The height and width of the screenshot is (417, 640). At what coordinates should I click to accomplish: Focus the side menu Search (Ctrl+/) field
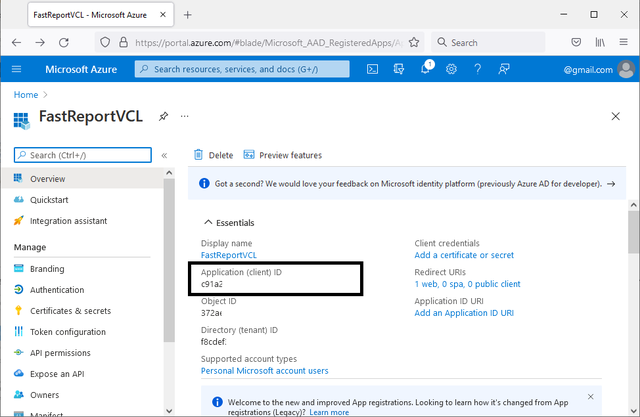click(x=83, y=155)
